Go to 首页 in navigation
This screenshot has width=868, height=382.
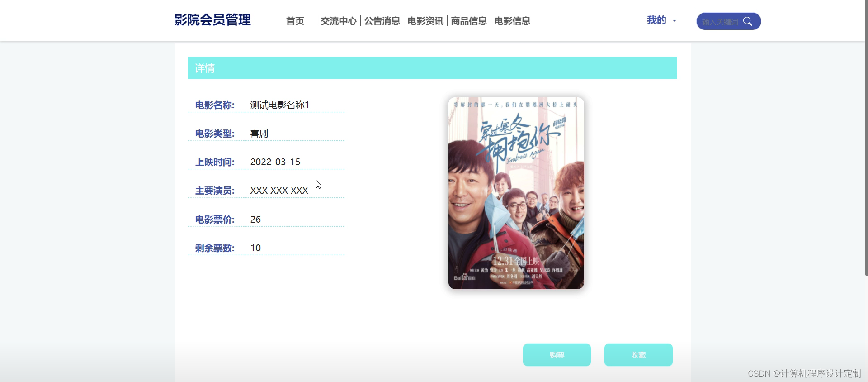click(295, 21)
